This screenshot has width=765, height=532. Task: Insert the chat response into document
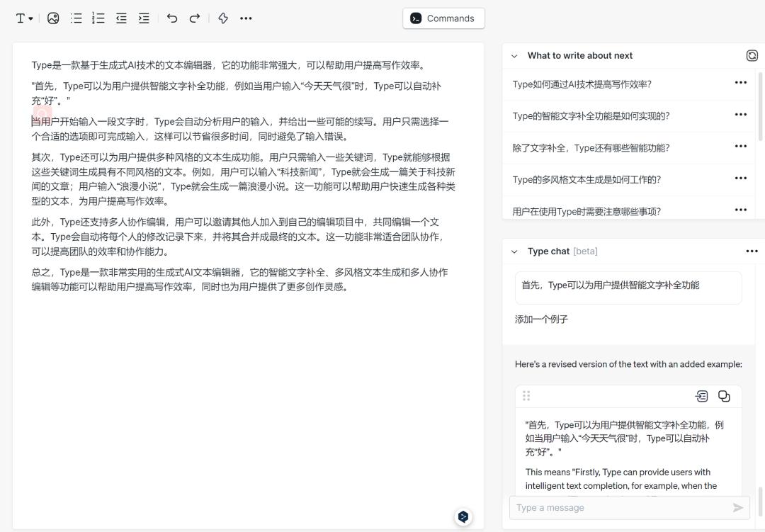[701, 396]
